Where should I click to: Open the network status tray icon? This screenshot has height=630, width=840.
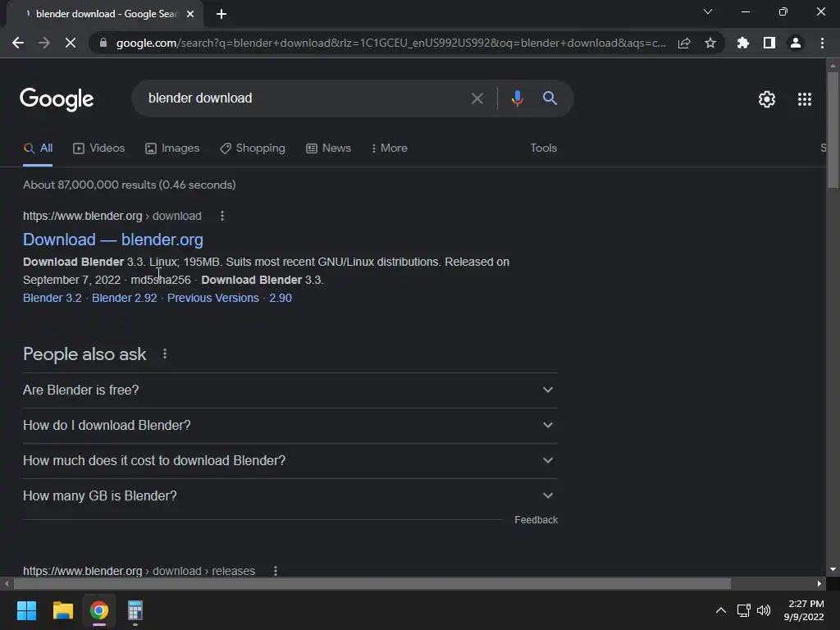[743, 610]
